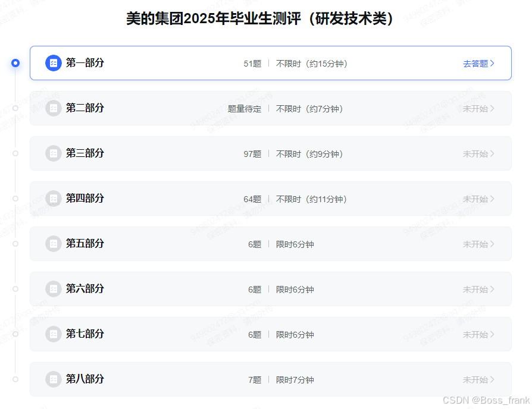Click 不限时（约11分钟） time label
The image size is (532, 409).
point(311,199)
